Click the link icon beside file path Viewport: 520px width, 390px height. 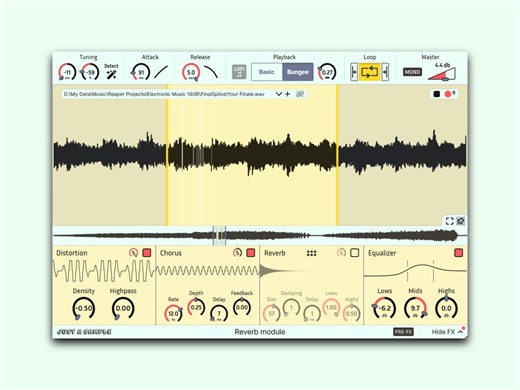(x=300, y=94)
